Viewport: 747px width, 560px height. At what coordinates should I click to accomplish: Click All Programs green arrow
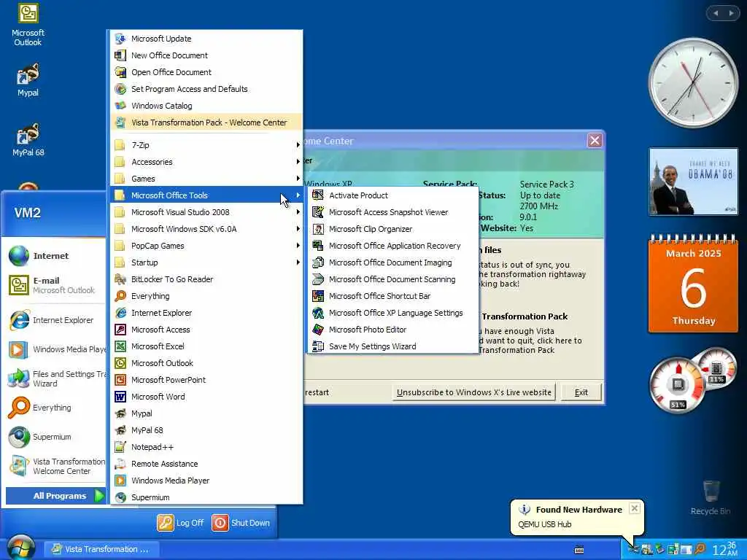coord(98,496)
